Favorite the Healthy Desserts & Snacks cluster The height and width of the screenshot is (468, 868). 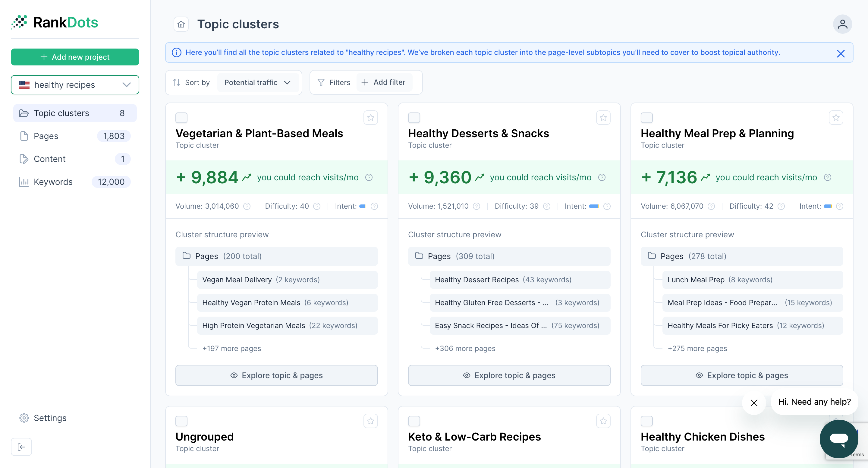603,118
